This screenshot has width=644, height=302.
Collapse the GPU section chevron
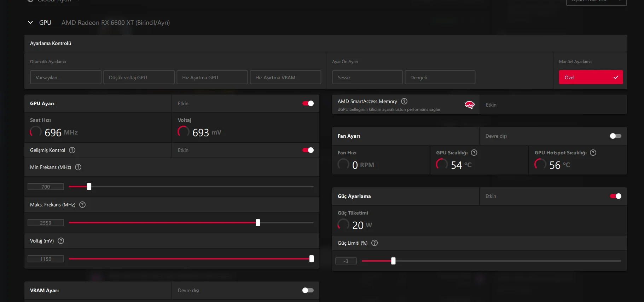30,22
